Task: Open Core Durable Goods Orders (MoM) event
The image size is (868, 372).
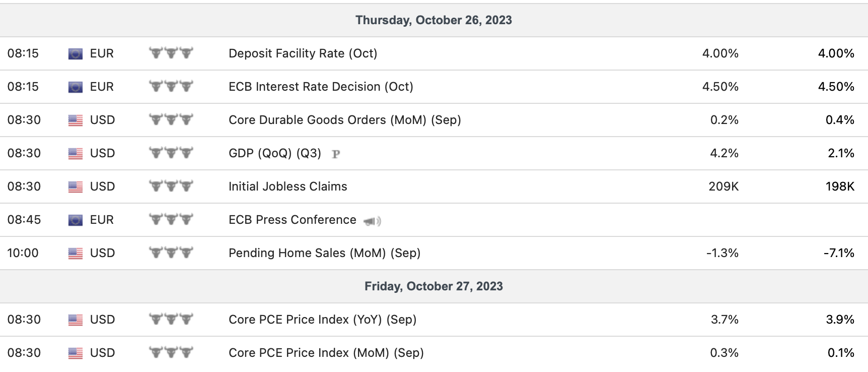Action: pyautogui.click(x=344, y=120)
